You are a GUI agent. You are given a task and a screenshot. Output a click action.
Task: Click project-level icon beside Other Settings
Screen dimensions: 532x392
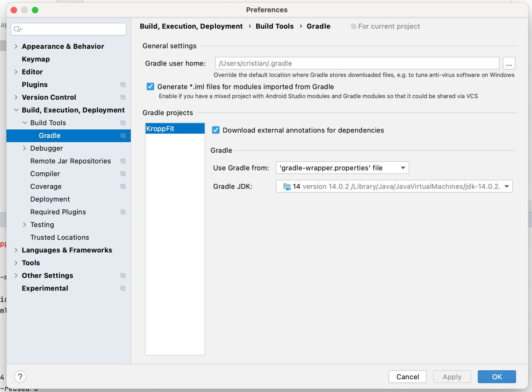(x=123, y=276)
